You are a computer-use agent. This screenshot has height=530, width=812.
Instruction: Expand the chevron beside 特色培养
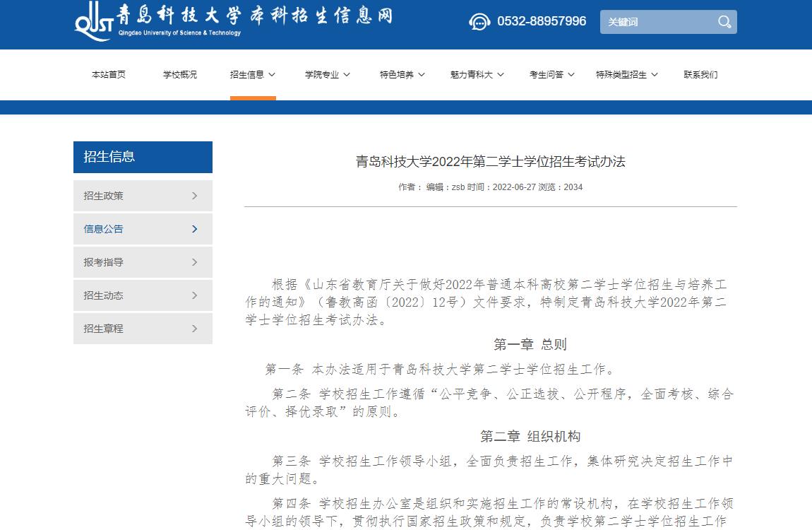pyautogui.click(x=422, y=75)
